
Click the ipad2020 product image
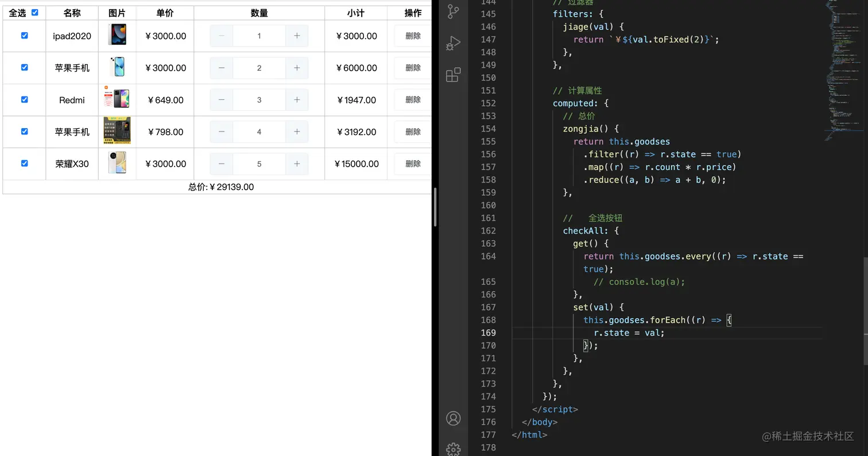pyautogui.click(x=117, y=34)
